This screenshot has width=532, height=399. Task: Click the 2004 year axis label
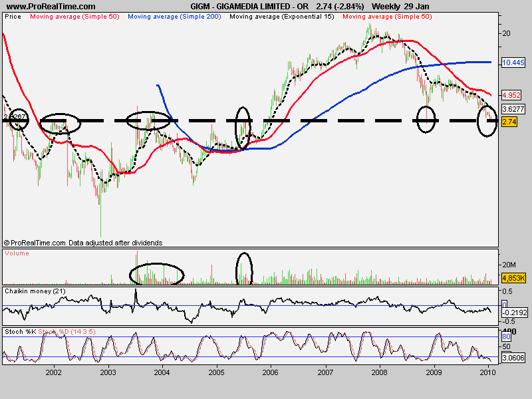162,372
